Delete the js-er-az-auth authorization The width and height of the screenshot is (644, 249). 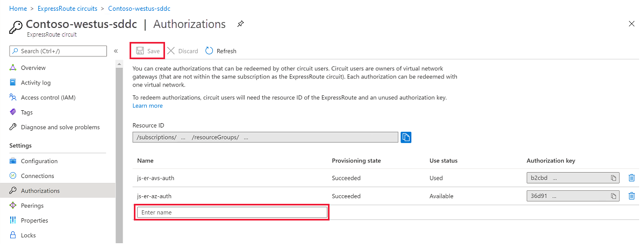632,196
